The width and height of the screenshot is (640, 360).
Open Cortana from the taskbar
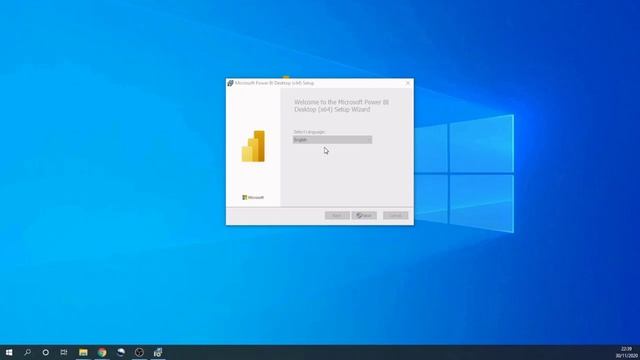(46, 352)
